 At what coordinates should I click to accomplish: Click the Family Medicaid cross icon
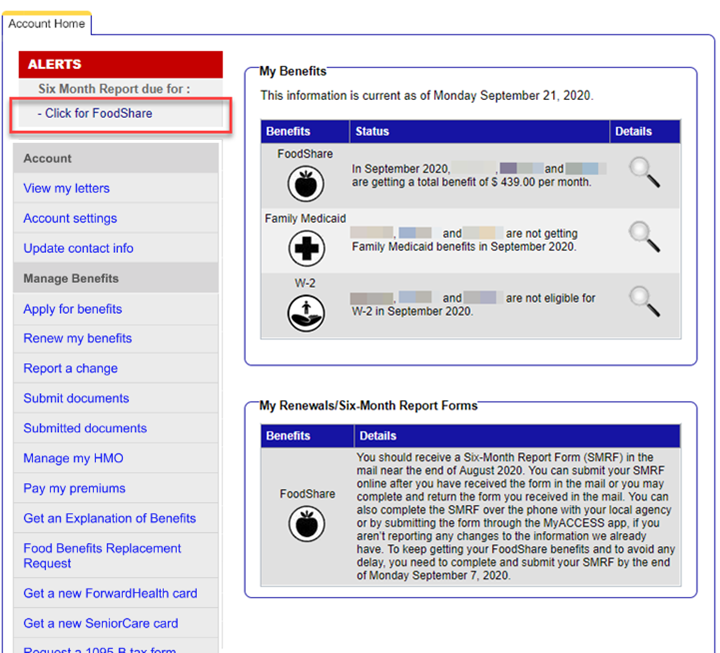tap(306, 247)
